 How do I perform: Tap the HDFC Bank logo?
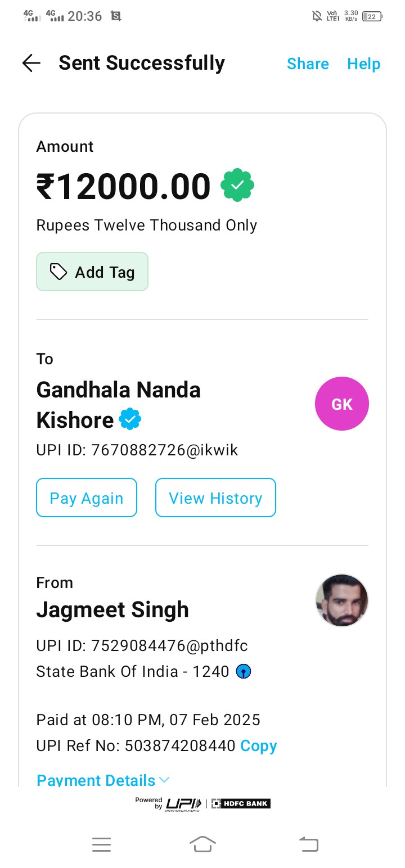coord(241,803)
